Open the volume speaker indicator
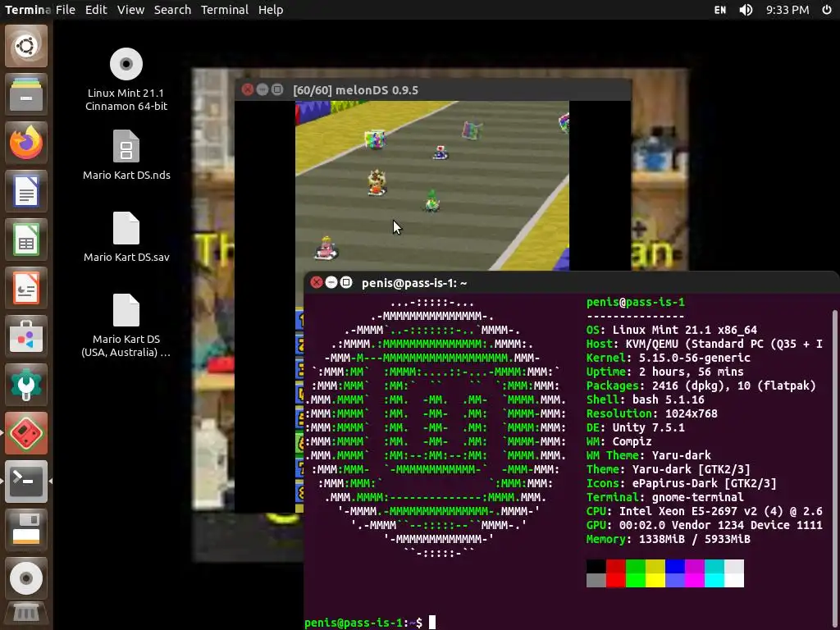 coord(746,10)
